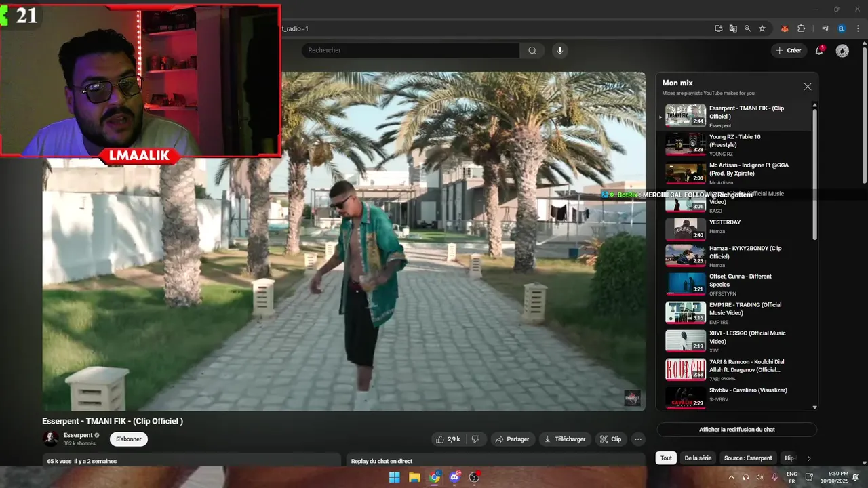Install this page as an app
This screenshot has height=488, width=868.
(x=719, y=28)
